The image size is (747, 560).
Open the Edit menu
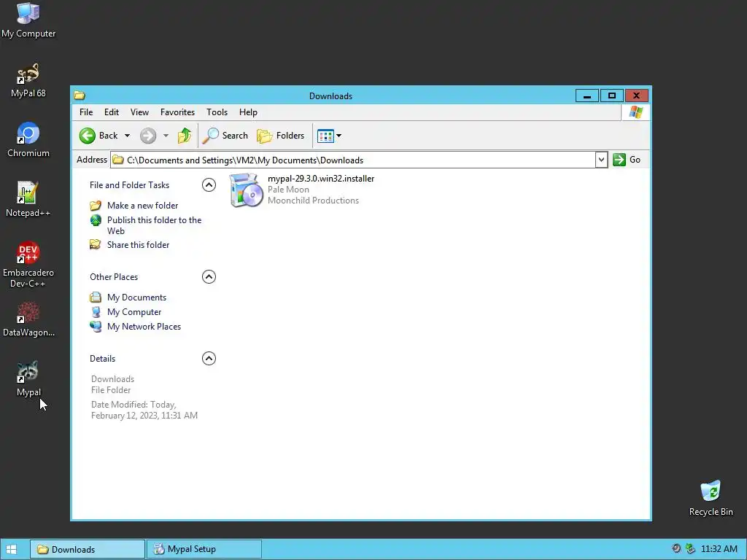pos(112,112)
